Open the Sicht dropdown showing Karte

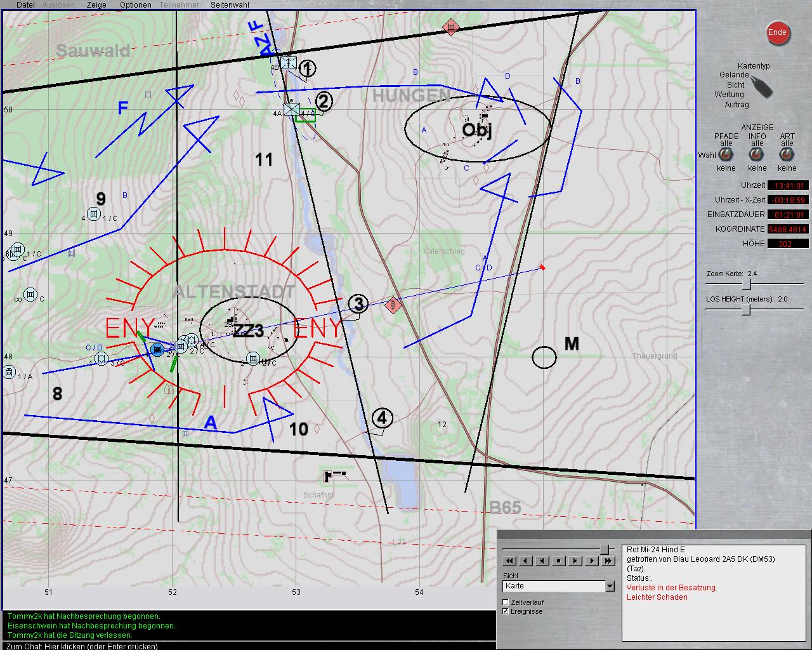coord(610,586)
